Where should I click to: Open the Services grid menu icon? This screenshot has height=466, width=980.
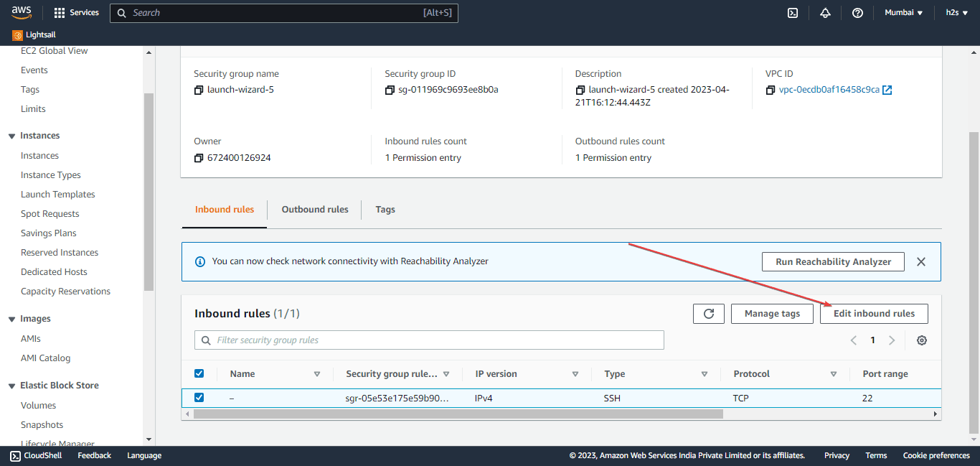pyautogui.click(x=60, y=13)
